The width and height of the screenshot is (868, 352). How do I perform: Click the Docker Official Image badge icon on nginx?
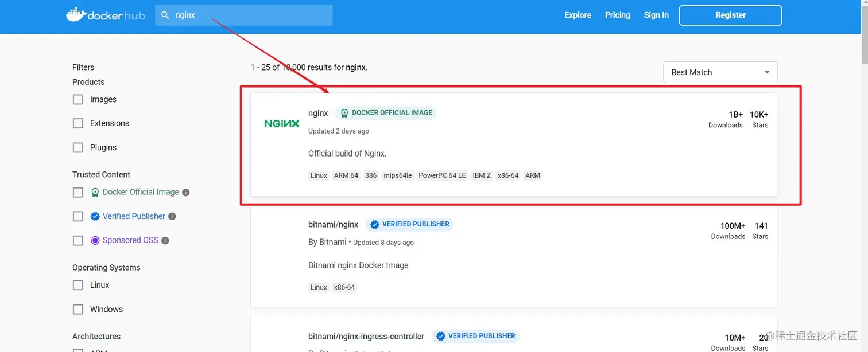[344, 113]
